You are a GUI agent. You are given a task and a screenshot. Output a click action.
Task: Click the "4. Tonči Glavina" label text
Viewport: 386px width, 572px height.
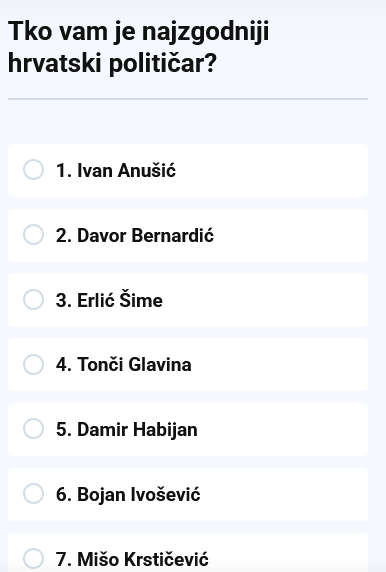click(x=124, y=364)
